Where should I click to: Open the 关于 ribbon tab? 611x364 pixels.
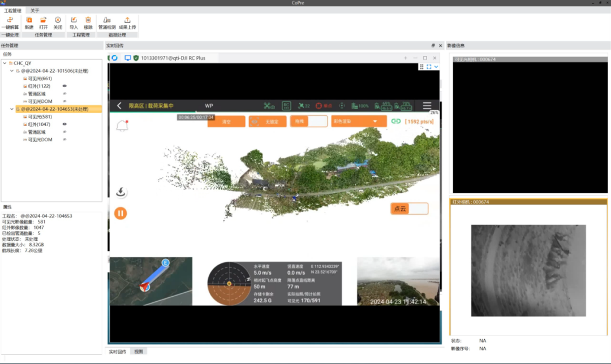(35, 11)
